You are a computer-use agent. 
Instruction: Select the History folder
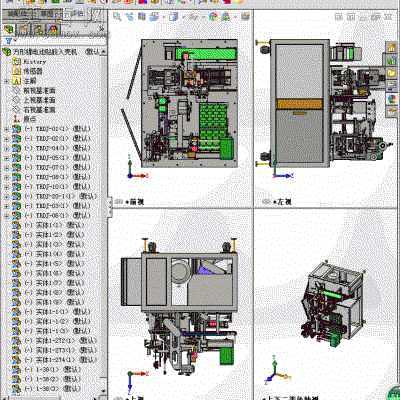(29, 62)
